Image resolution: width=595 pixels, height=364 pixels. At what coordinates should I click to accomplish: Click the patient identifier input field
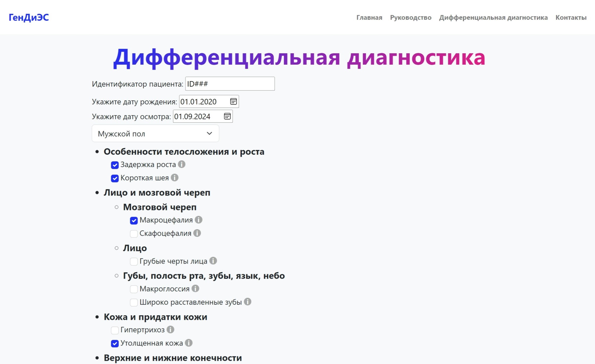click(x=230, y=84)
